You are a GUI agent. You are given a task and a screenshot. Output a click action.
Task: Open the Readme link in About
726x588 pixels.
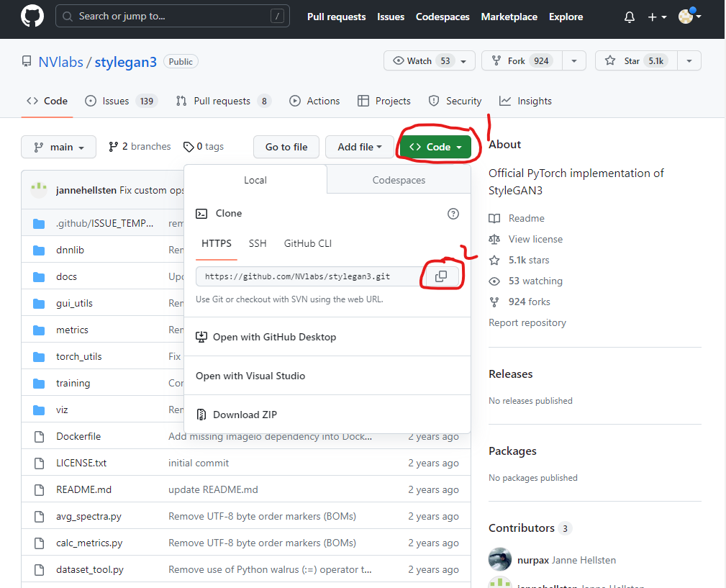[x=517, y=218]
